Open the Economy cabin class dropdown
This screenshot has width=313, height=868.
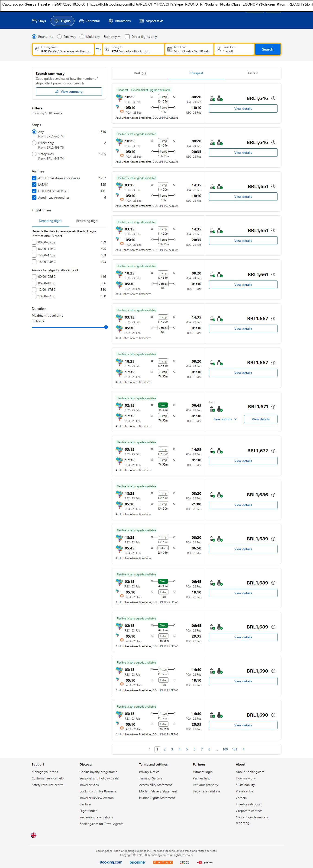(112, 37)
